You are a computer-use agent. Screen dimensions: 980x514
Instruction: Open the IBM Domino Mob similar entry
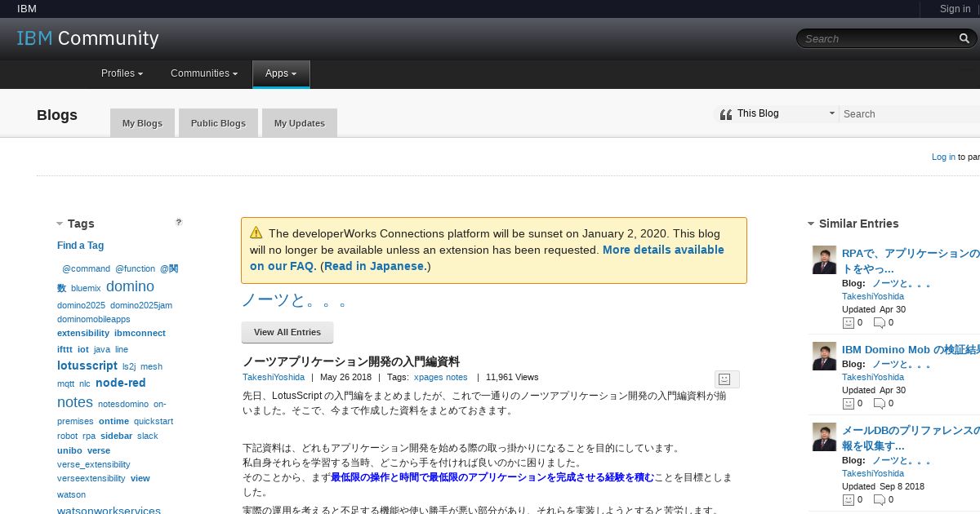point(911,349)
